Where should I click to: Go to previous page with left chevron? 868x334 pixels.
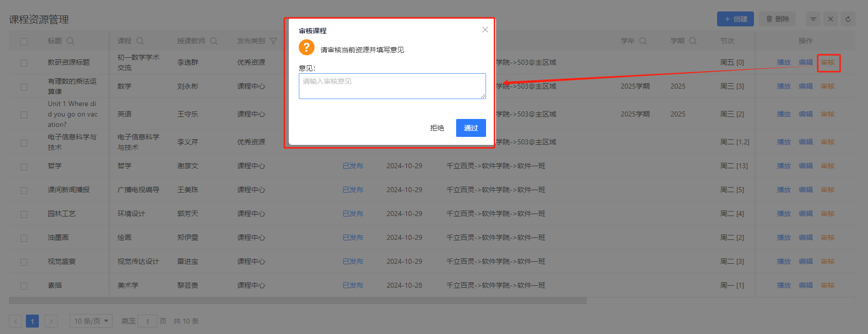[15, 321]
